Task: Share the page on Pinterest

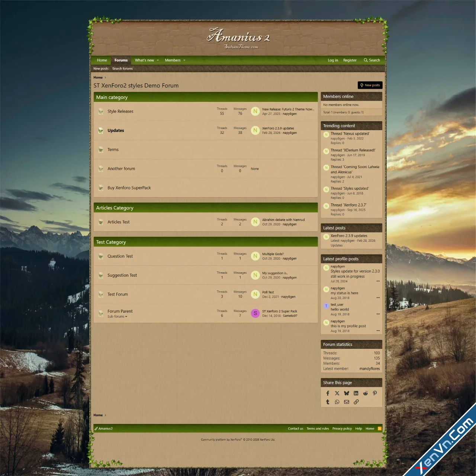Action: [375, 393]
